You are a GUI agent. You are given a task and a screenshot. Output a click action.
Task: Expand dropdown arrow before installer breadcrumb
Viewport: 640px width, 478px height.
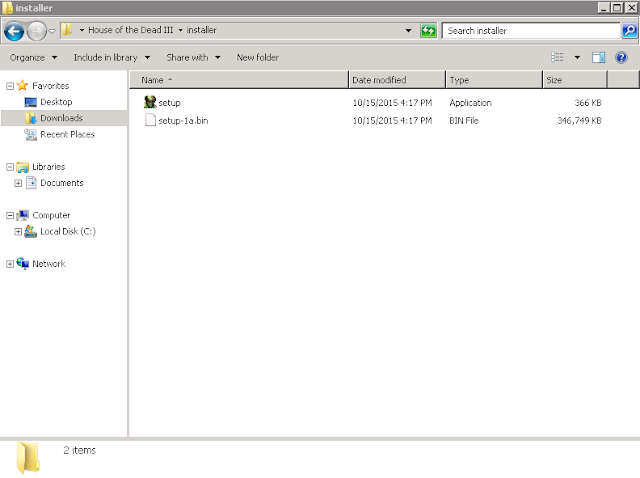(180, 30)
